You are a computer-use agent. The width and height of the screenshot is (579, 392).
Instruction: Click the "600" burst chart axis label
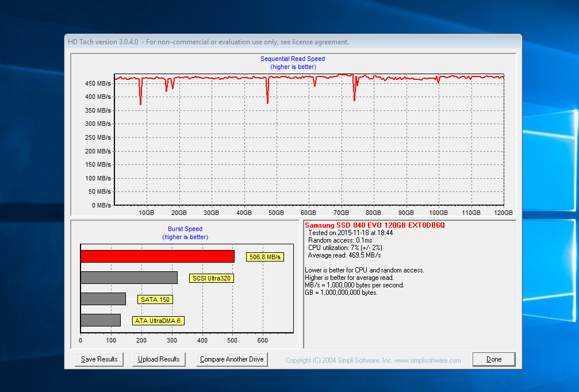[263, 340]
